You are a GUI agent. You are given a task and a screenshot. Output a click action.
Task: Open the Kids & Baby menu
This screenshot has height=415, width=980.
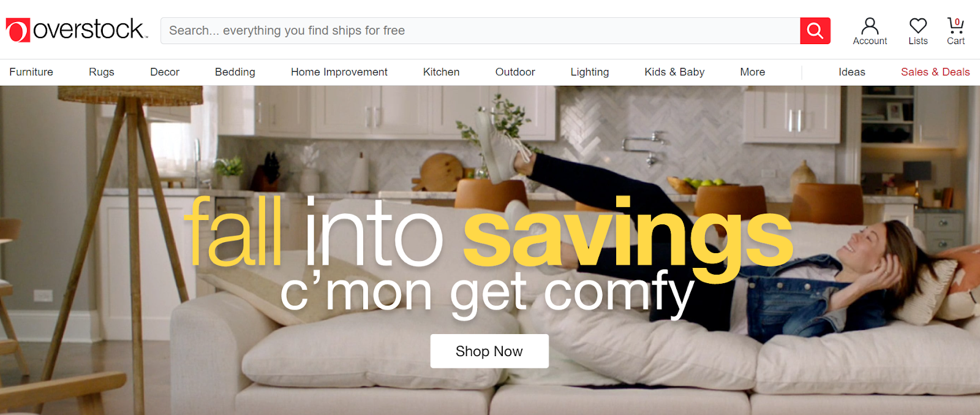674,72
